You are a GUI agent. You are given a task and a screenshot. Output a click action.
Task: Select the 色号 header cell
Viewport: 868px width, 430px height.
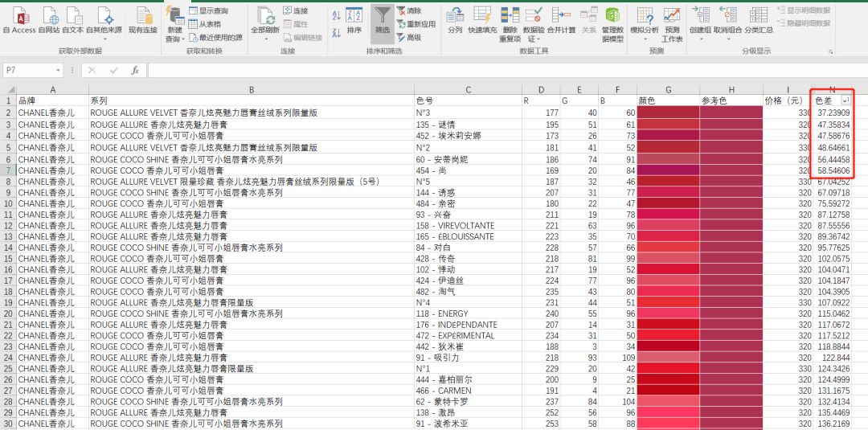click(x=469, y=100)
